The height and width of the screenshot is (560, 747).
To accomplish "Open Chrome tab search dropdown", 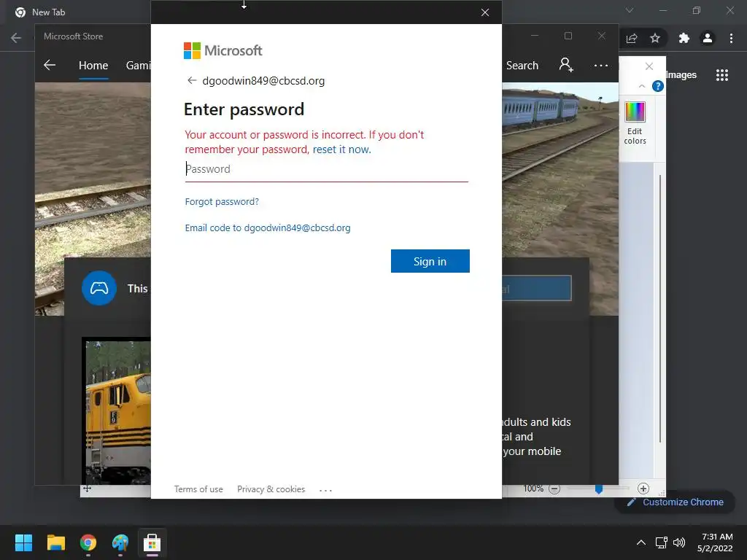I will point(630,10).
